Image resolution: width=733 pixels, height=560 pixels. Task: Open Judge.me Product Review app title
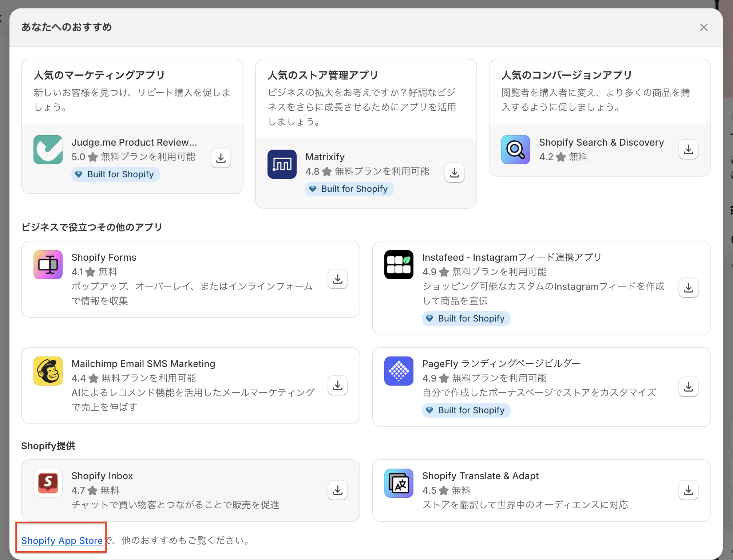point(134,142)
